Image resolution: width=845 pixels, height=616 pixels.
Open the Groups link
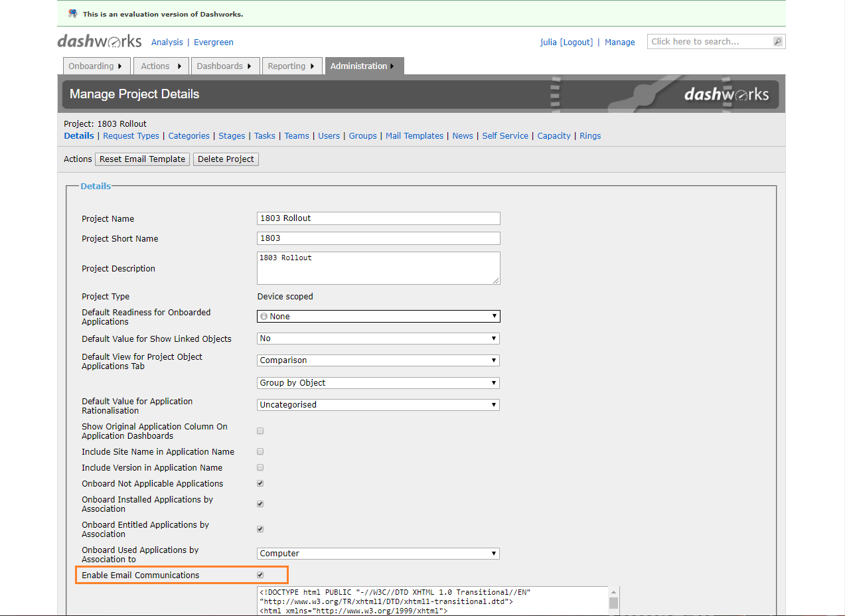click(x=363, y=135)
